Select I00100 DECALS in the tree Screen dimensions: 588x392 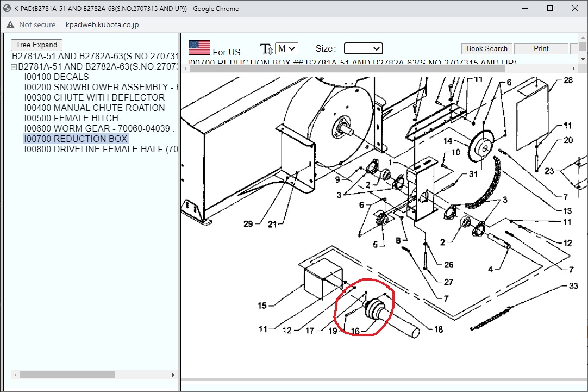pos(56,77)
